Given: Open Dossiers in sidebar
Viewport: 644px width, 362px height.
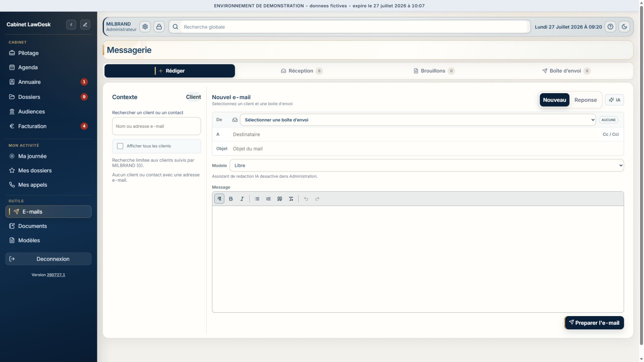Looking at the screenshot, I should point(48,97).
